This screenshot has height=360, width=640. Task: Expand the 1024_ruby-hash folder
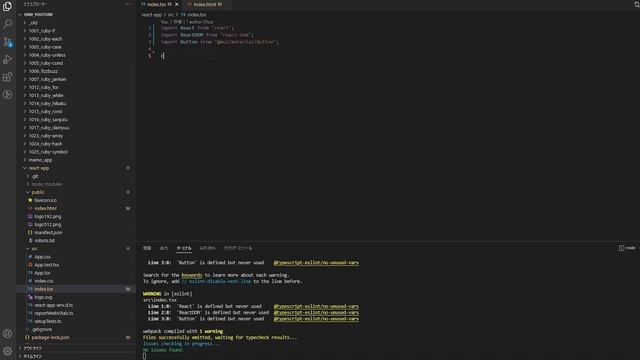(x=45, y=144)
